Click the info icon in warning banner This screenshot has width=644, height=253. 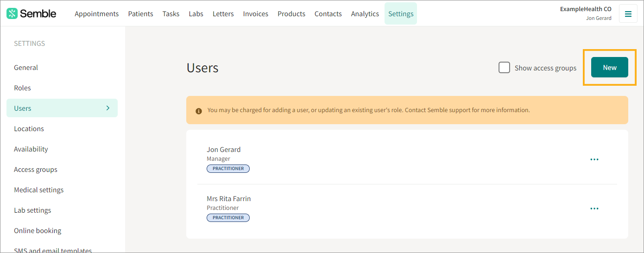[x=199, y=111]
